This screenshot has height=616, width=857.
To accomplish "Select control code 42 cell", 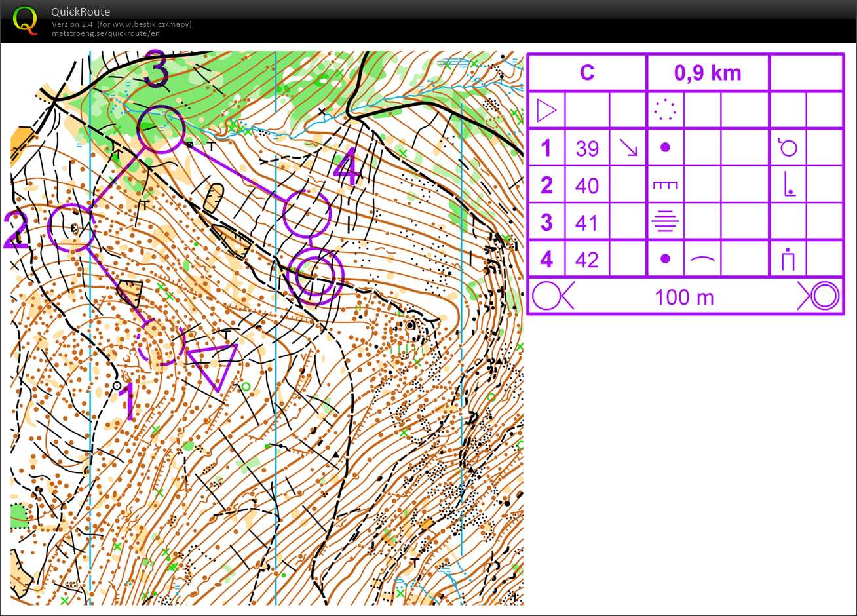I will 587,260.
